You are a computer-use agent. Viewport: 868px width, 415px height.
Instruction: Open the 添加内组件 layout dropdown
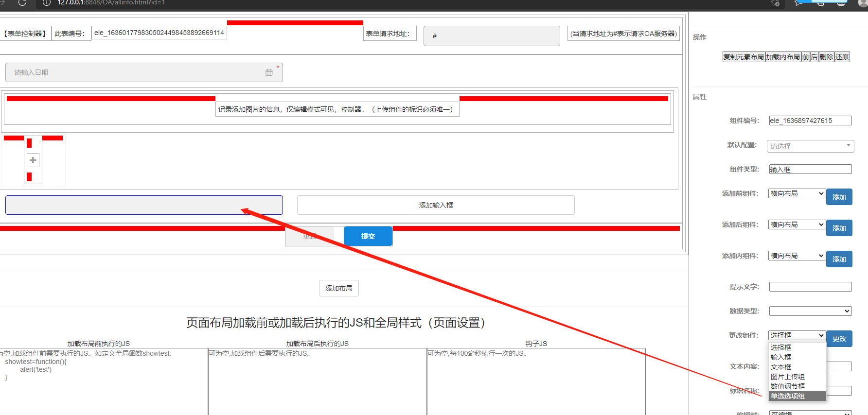click(x=797, y=256)
